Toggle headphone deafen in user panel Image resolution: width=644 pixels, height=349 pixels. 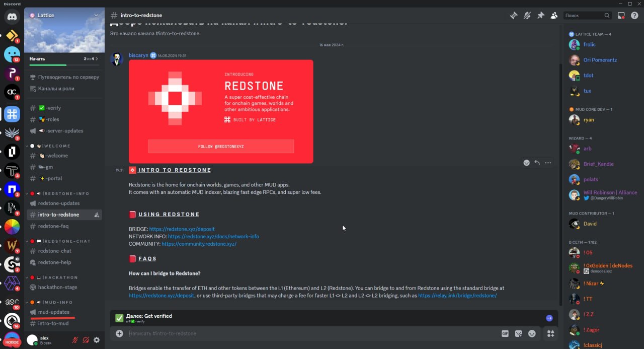86,340
